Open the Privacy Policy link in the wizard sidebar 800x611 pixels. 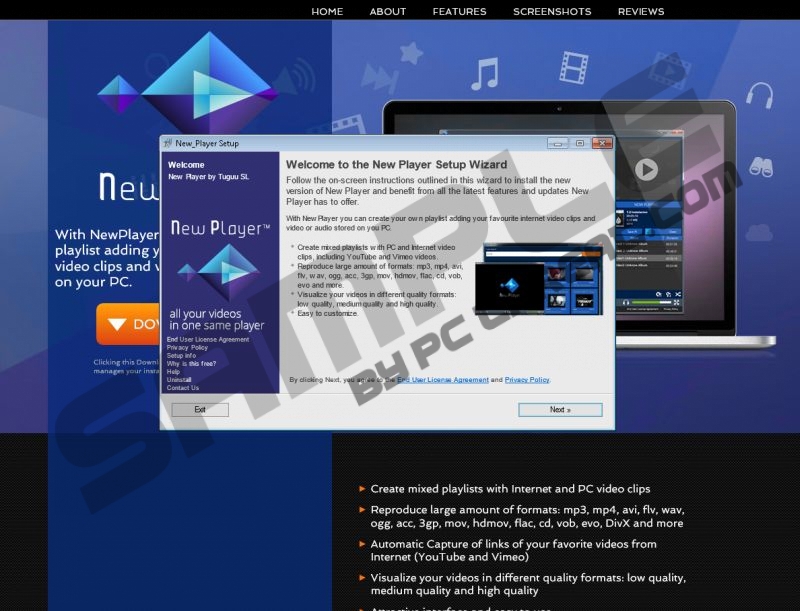[187, 347]
